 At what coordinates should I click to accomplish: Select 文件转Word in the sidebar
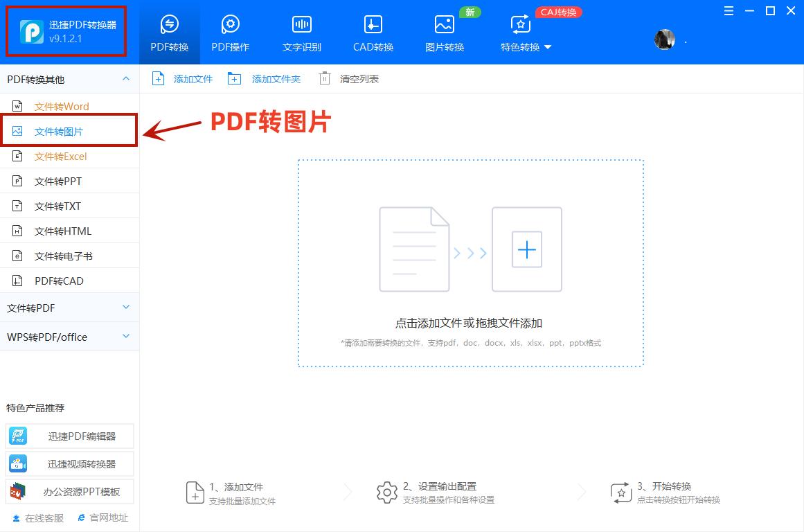point(61,106)
